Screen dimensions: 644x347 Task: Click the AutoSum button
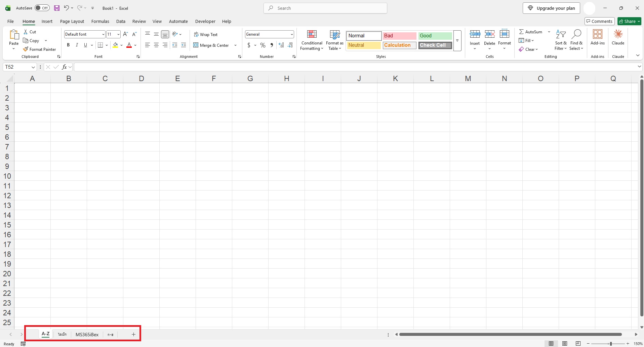click(531, 32)
